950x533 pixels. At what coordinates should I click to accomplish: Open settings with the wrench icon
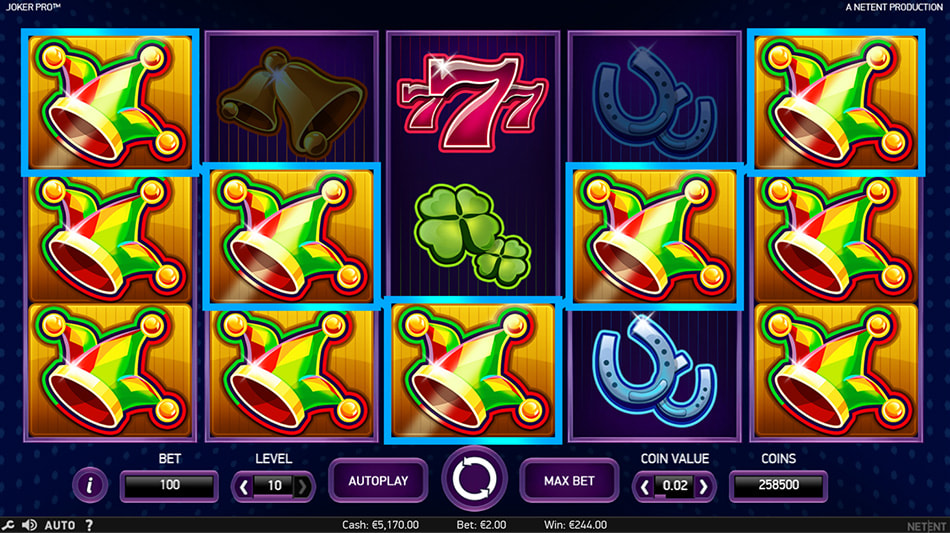[x=8, y=525]
